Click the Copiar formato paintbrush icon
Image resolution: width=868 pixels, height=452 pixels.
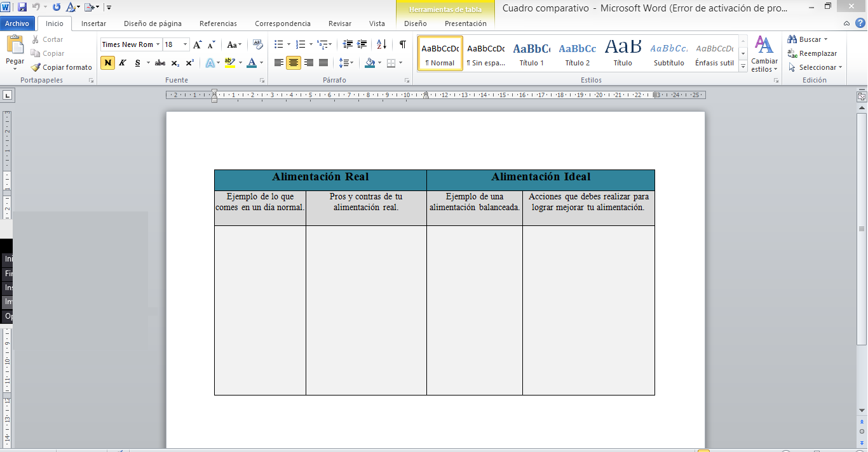pos(36,67)
